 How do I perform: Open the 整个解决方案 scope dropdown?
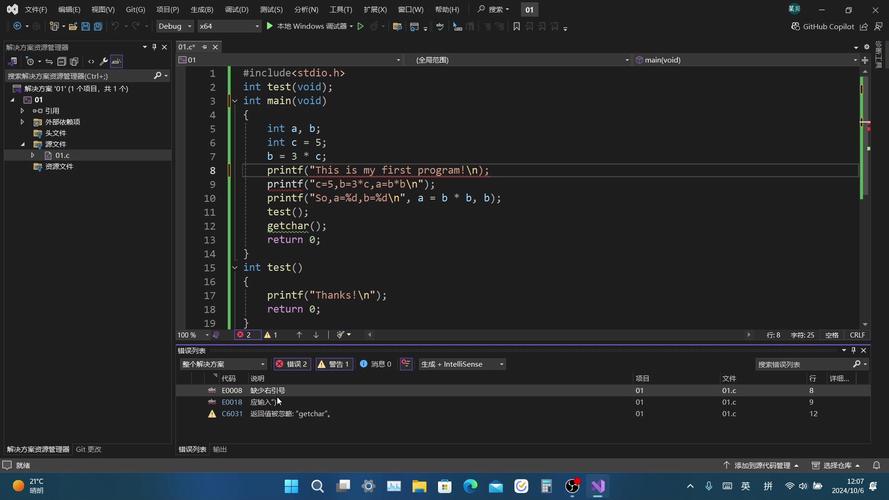click(223, 364)
